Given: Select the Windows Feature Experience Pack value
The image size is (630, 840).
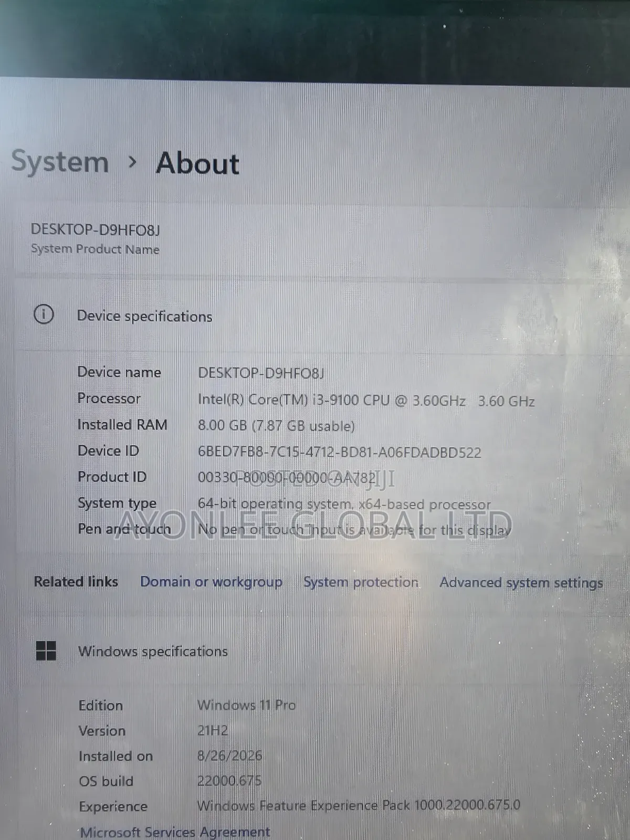Looking at the screenshot, I should point(359,805).
